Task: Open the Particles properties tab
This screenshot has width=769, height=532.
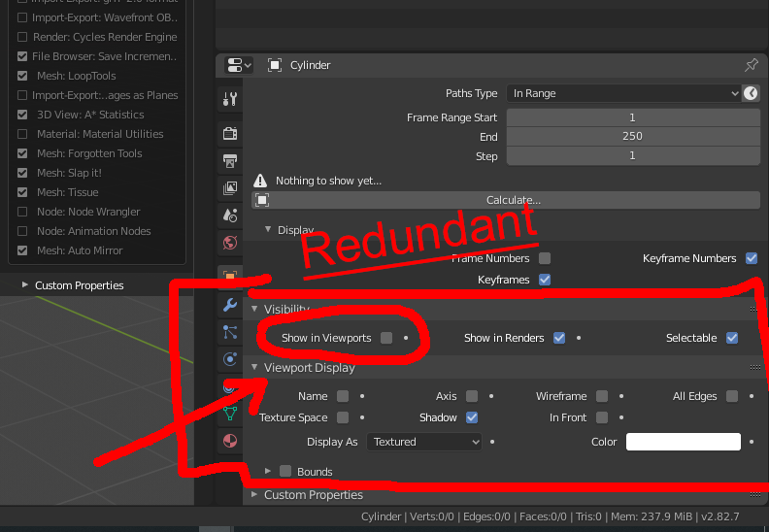Action: [229, 332]
